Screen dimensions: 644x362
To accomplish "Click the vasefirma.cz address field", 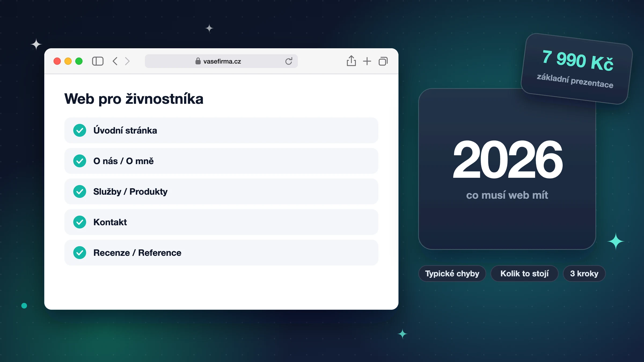I will [x=221, y=61].
